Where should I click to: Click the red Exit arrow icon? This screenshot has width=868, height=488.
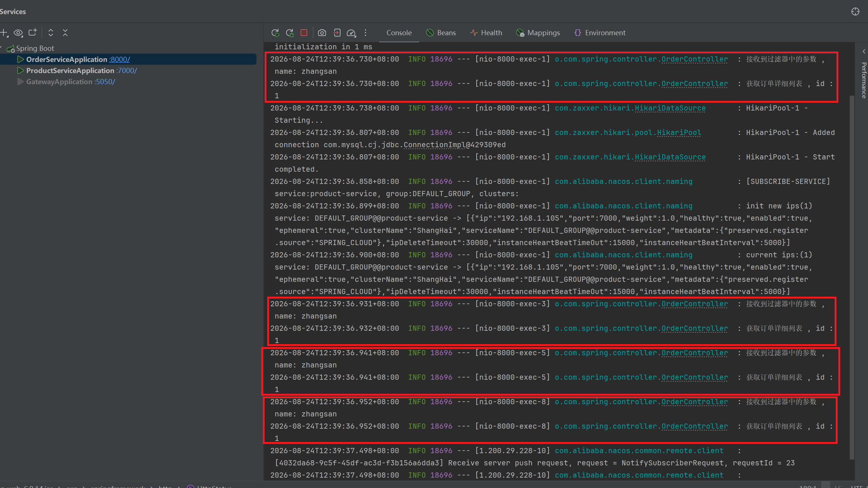337,33
